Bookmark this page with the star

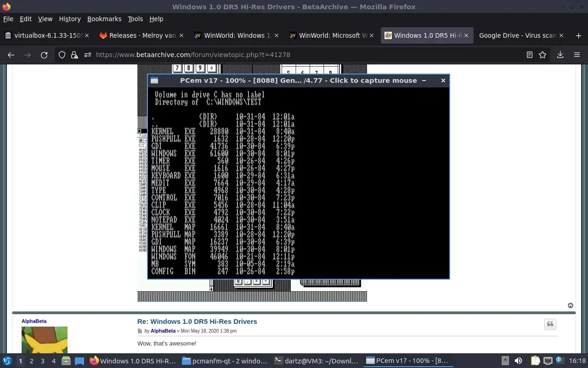point(543,55)
